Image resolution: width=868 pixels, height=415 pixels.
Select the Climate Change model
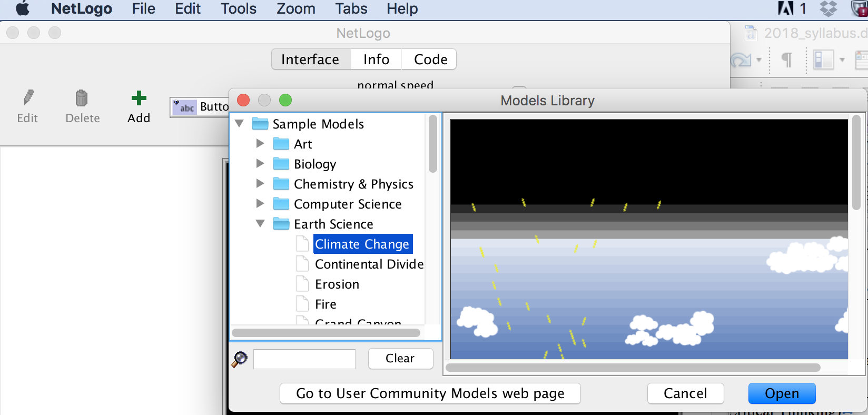362,244
